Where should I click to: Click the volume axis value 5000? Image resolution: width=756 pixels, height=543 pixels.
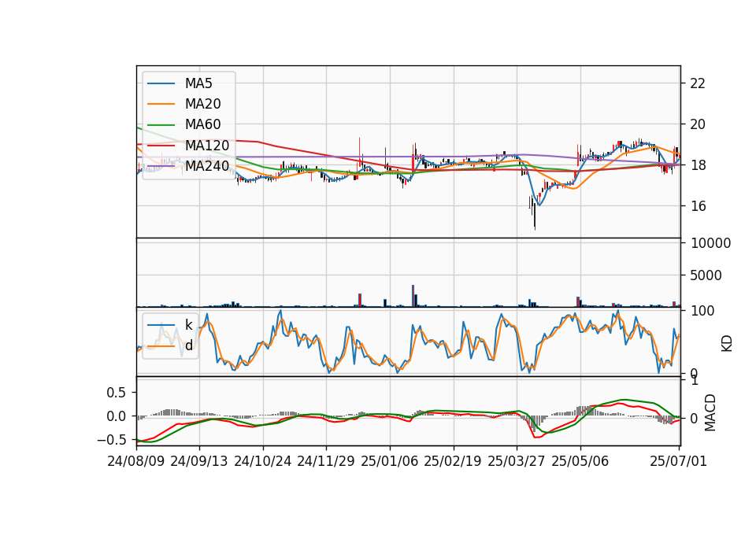tap(706, 275)
